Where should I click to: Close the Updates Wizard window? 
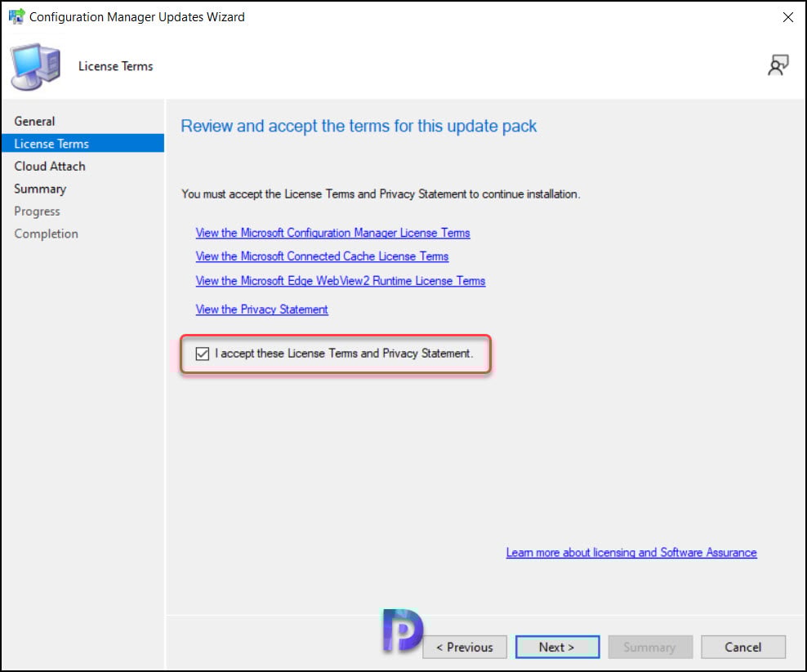point(787,17)
